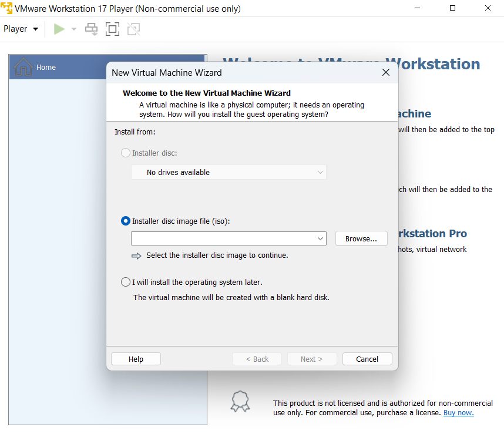Click the green power on play icon
This screenshot has width=504, height=434.
pos(59,29)
